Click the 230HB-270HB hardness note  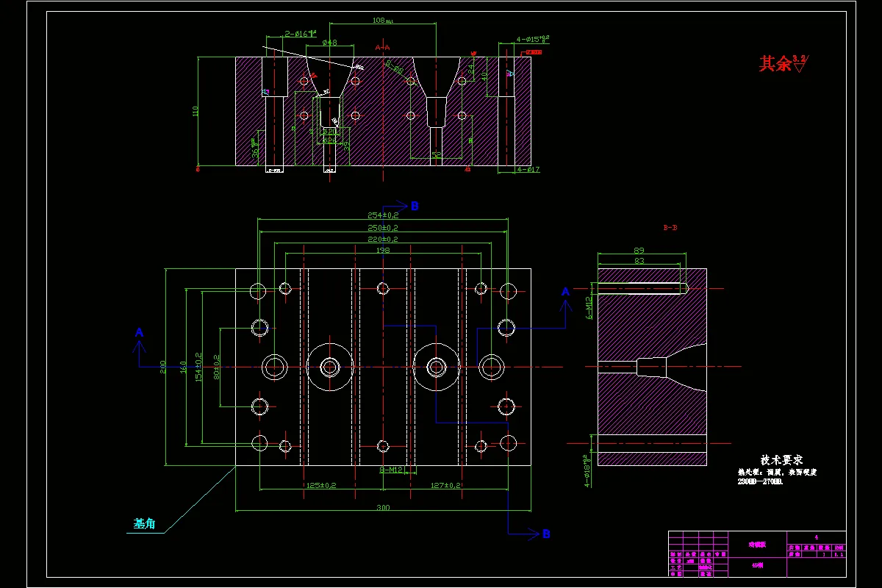point(760,482)
